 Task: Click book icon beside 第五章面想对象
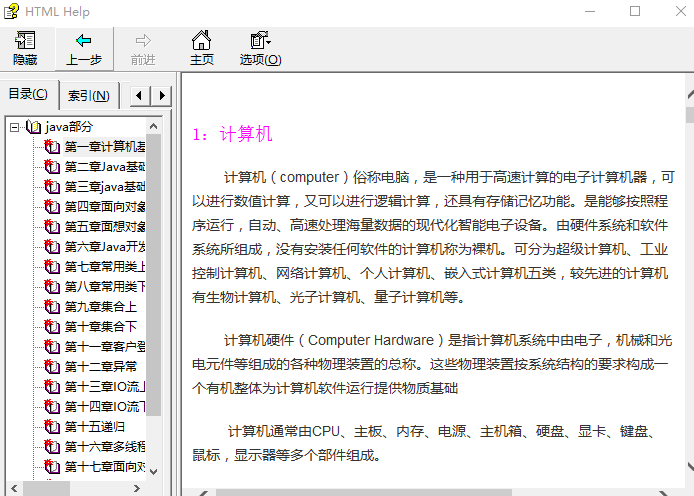[x=52, y=227]
